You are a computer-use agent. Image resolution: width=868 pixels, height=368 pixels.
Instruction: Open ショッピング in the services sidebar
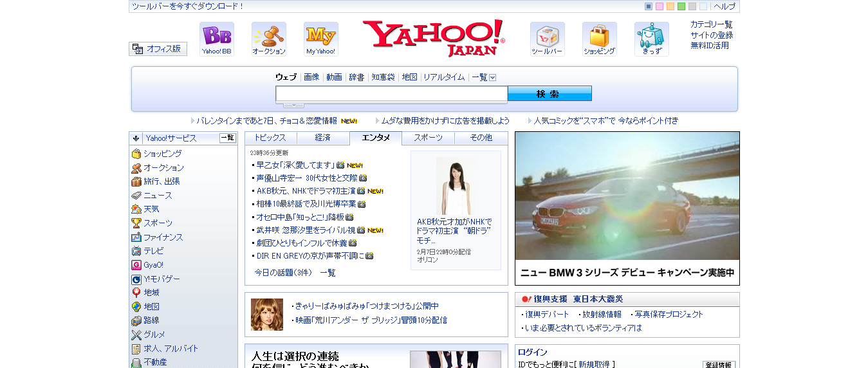[162, 154]
